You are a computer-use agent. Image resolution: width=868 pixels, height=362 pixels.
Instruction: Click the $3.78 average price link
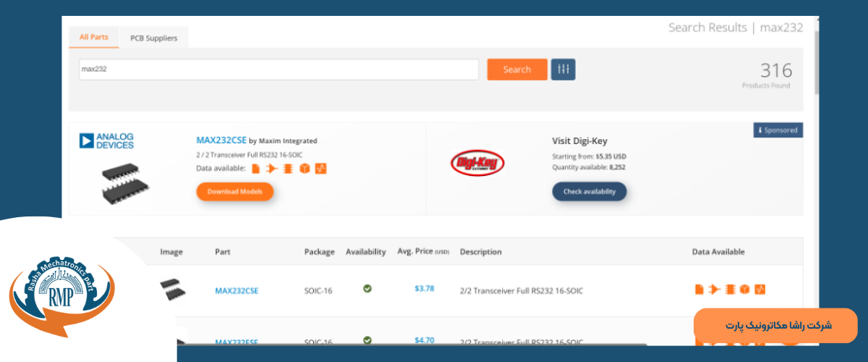point(424,289)
